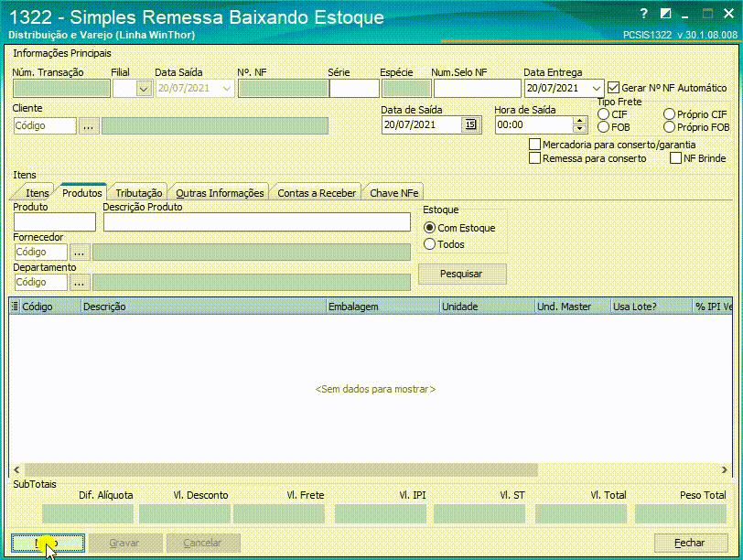Disable Gerar Nº NF Automático checkbox
743x560 pixels.
pyautogui.click(x=613, y=88)
